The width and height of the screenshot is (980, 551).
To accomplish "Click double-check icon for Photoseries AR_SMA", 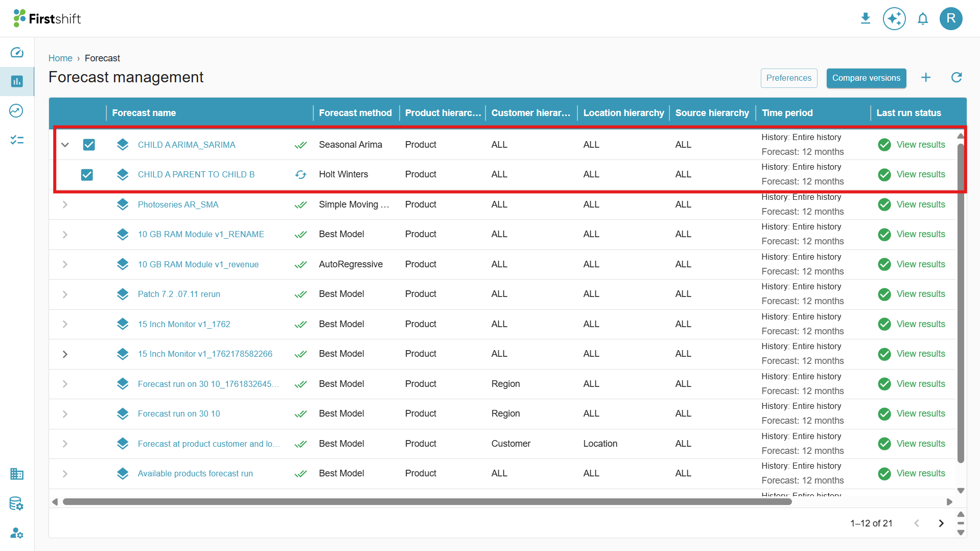I will (301, 205).
